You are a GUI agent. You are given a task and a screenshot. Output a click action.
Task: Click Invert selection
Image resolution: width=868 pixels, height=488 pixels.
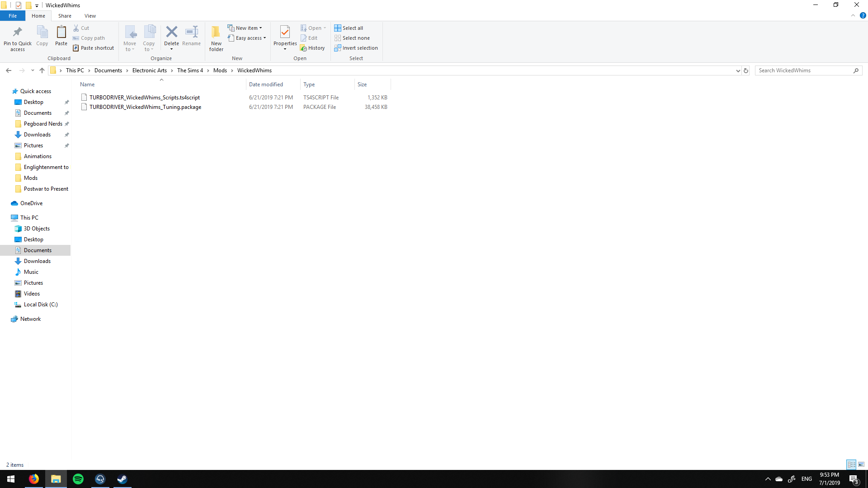tap(356, 48)
